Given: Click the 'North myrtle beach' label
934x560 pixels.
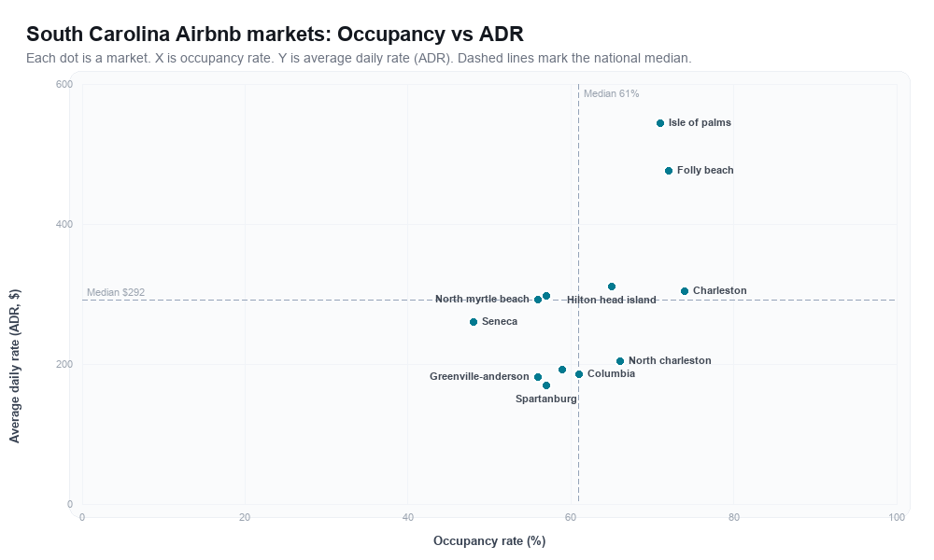Looking at the screenshot, I should click(482, 299).
